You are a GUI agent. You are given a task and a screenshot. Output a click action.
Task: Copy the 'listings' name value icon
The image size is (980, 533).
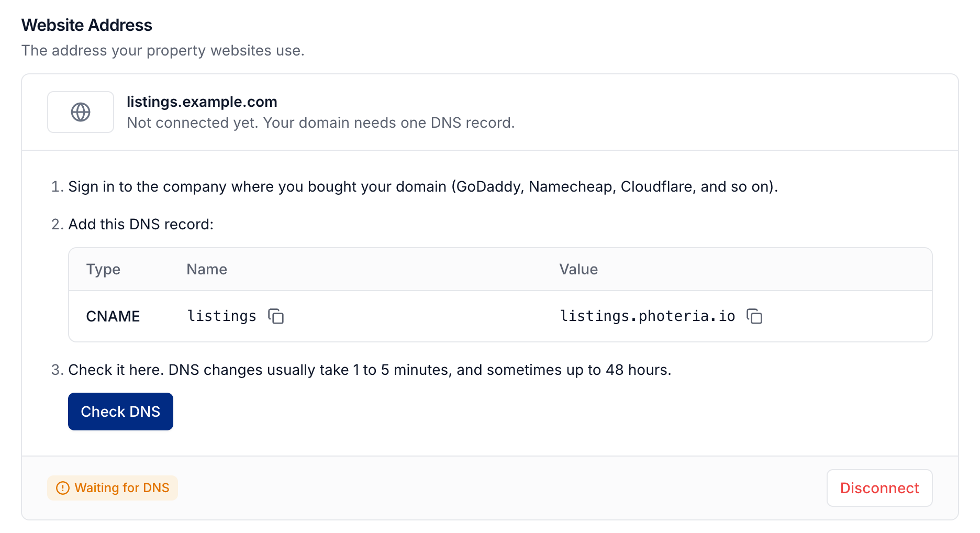[276, 316]
